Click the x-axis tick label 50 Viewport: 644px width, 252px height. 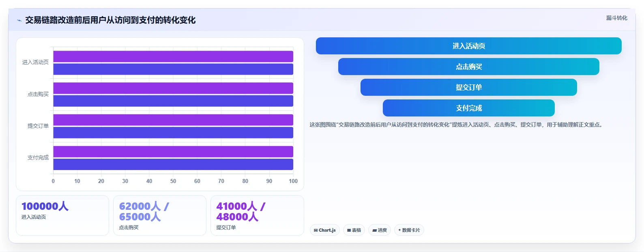[x=173, y=181]
